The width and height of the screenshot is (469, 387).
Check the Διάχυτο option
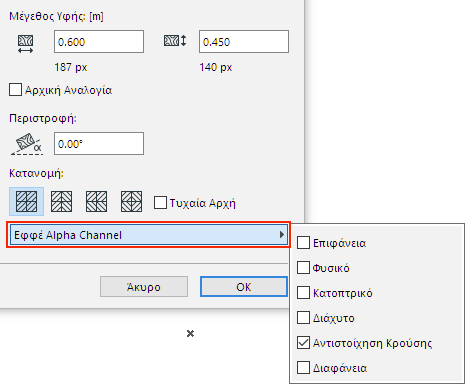pos(303,318)
